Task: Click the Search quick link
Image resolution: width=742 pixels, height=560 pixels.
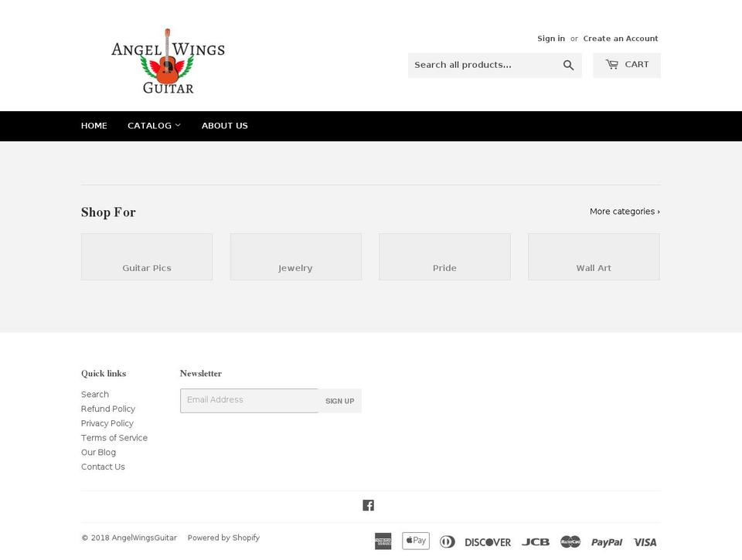Action: [94, 395]
